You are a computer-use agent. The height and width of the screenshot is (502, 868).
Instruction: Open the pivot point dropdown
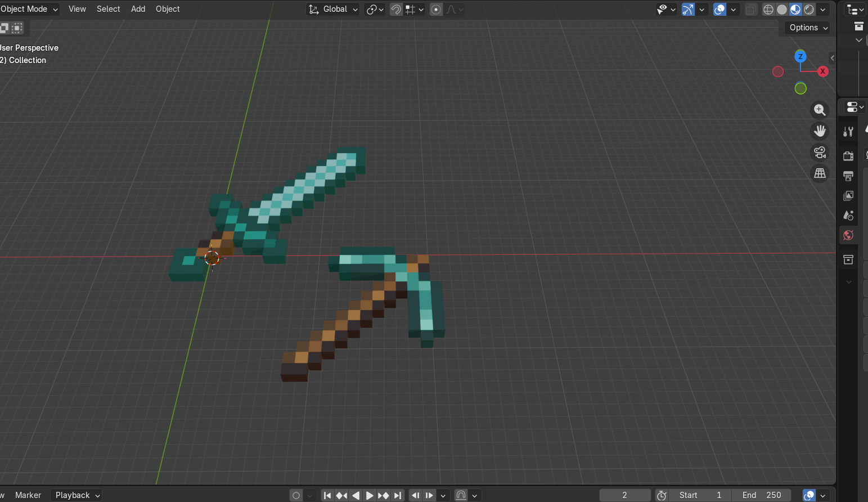pyautogui.click(x=375, y=9)
